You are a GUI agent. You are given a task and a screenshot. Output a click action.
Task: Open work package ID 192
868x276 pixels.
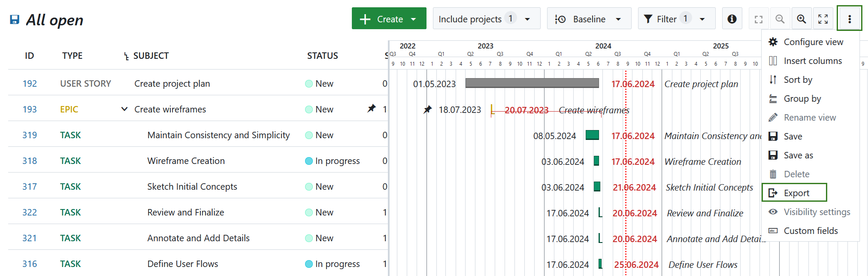(x=30, y=84)
